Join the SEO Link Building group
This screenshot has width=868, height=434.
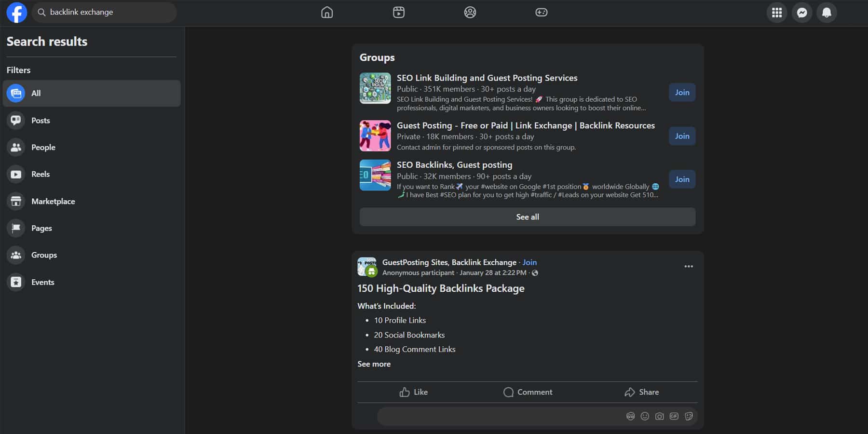[x=682, y=92]
